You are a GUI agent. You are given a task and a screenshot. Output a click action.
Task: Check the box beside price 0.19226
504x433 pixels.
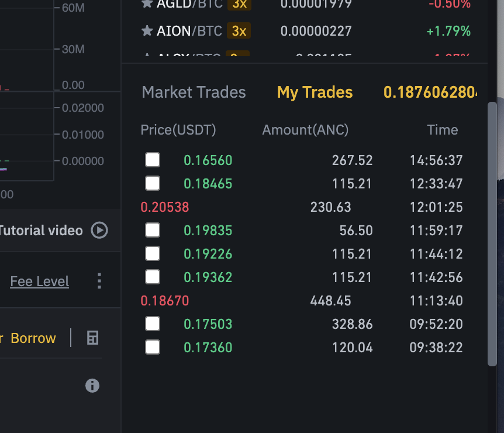[152, 253]
